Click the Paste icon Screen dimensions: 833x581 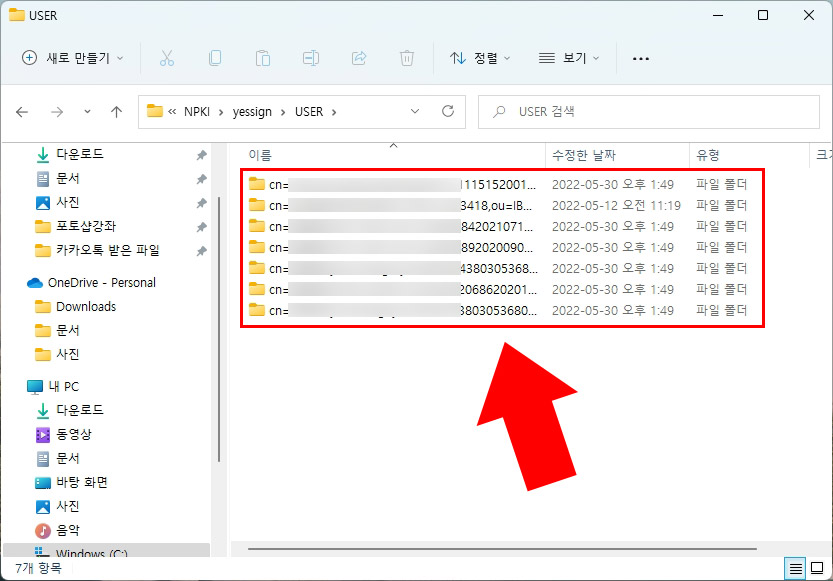[263, 58]
